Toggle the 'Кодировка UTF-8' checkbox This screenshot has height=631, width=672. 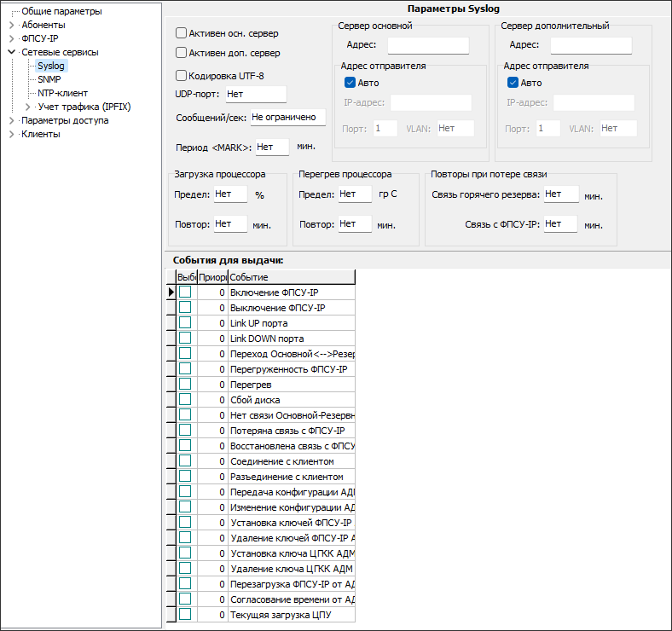point(181,76)
